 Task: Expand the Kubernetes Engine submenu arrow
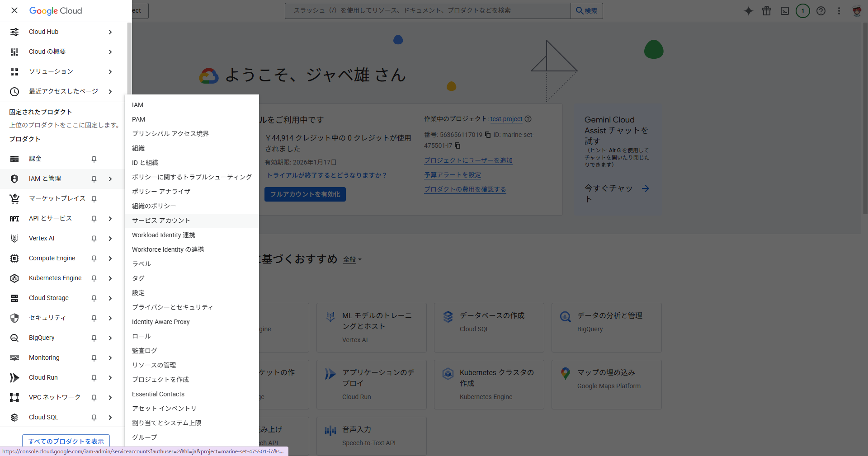[110, 278]
